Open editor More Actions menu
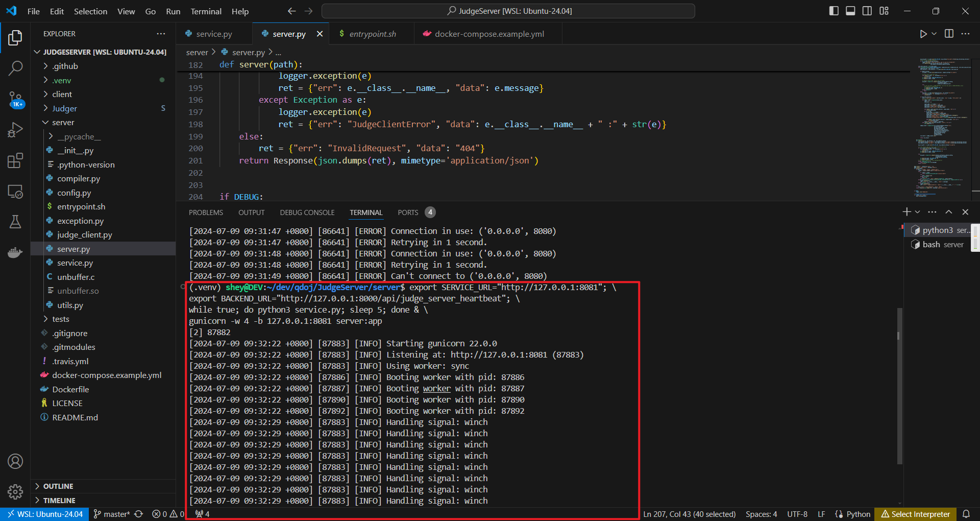Screen dimensions: 980x521 (x=965, y=34)
